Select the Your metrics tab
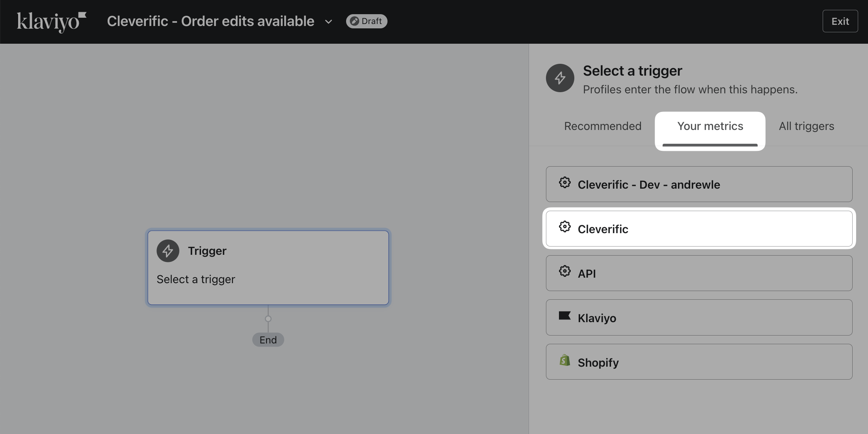 pos(710,126)
